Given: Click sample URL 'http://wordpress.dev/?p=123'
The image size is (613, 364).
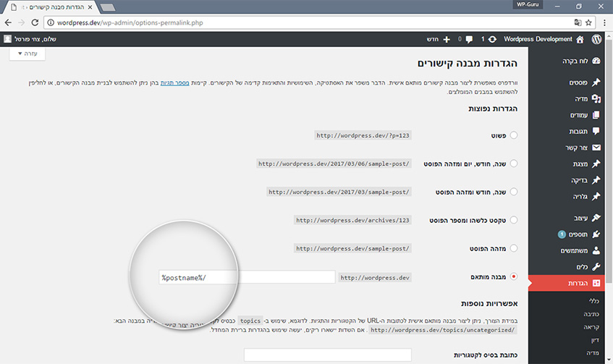Looking at the screenshot, I should (363, 135).
